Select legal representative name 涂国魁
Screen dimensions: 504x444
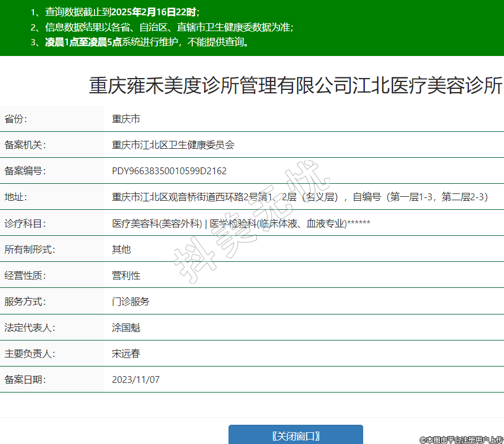pos(126,327)
